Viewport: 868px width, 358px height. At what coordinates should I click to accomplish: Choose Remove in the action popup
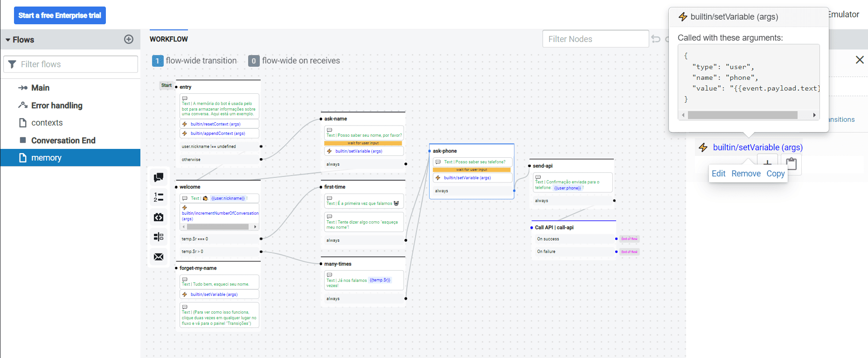746,174
